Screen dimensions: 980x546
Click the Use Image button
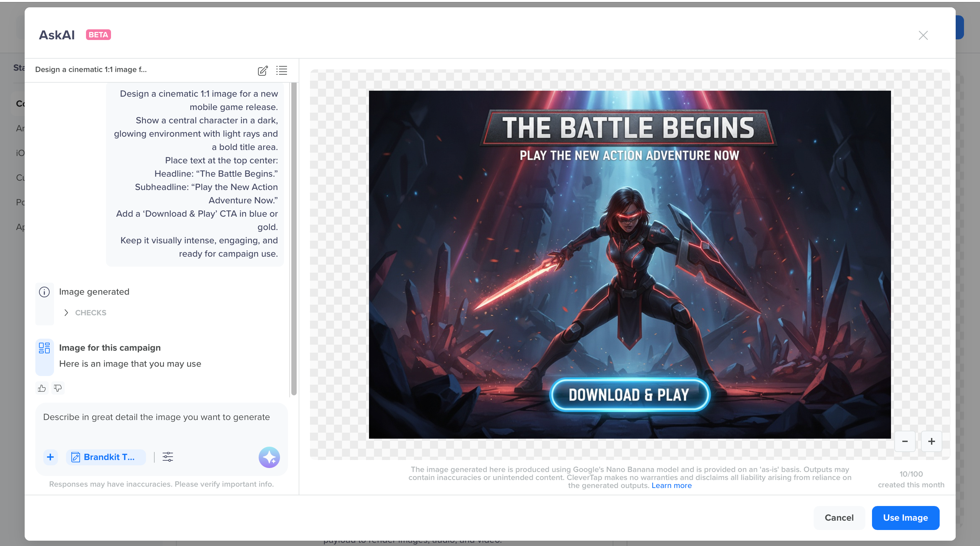(x=905, y=518)
